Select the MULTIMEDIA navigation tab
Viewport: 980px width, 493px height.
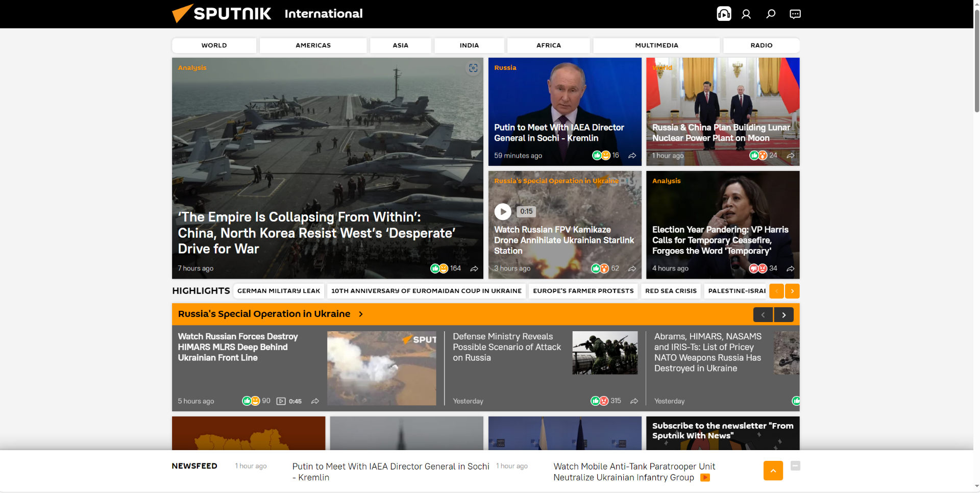656,45
